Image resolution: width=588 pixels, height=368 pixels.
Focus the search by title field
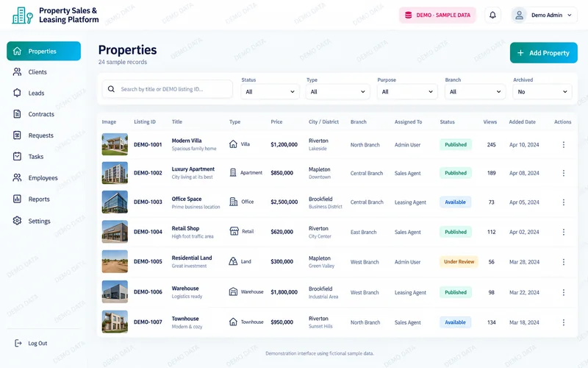click(x=168, y=89)
